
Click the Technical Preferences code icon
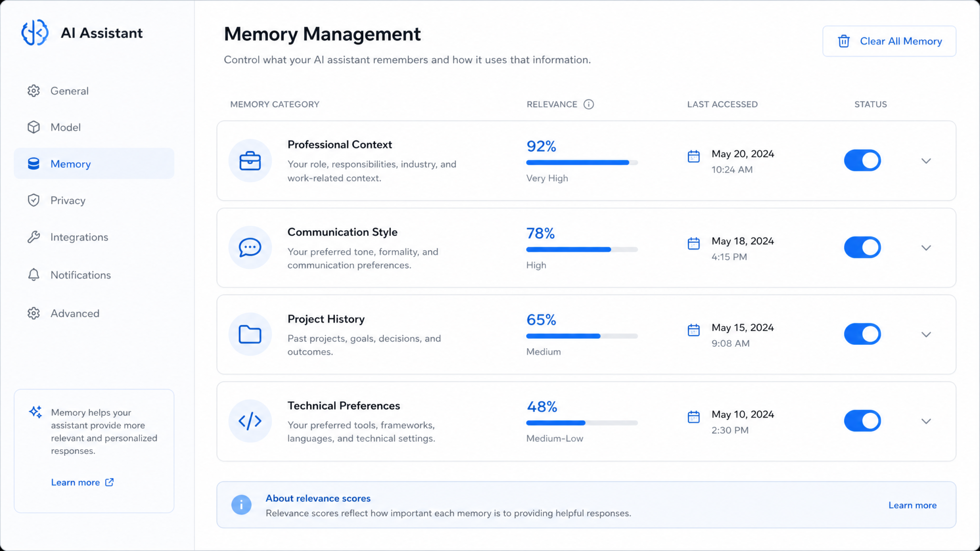[x=250, y=421]
